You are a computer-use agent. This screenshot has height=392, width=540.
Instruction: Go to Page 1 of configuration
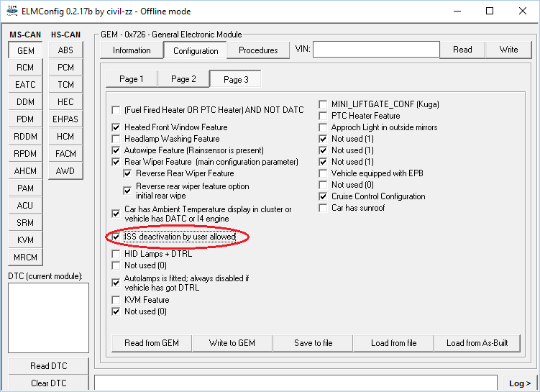tap(131, 79)
